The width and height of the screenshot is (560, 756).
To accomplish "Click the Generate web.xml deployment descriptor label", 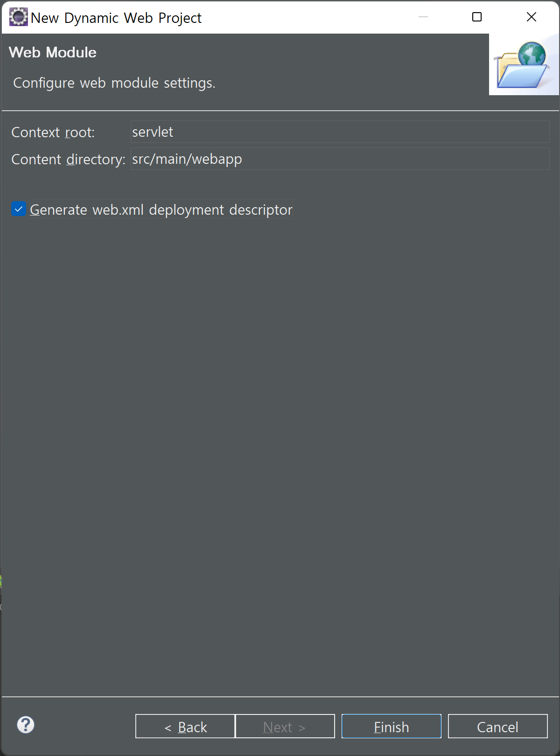I will [x=161, y=210].
